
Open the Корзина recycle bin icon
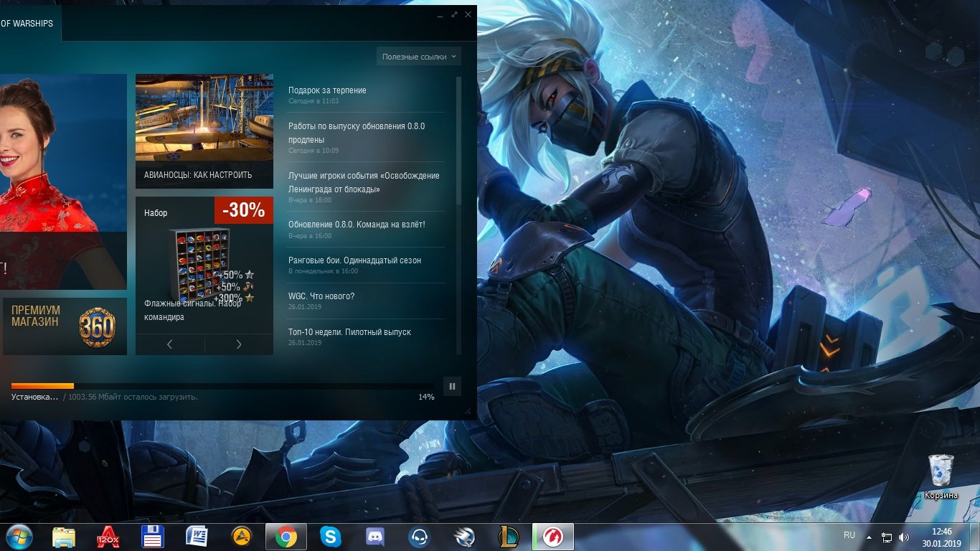coord(941,476)
